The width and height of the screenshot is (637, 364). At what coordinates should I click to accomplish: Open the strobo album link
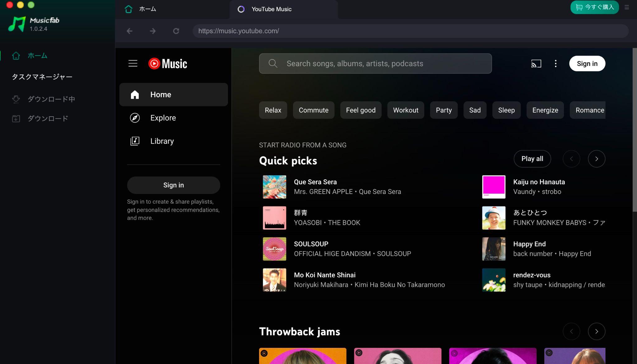(x=551, y=192)
